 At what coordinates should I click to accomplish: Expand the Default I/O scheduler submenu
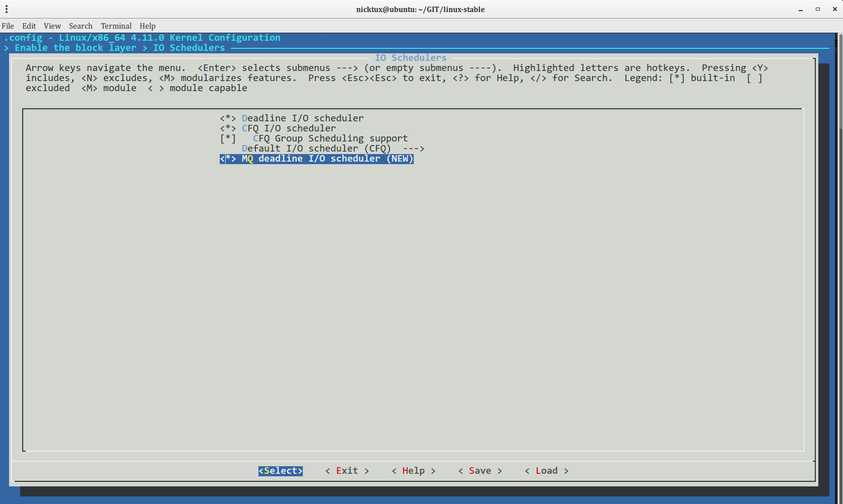pos(333,149)
